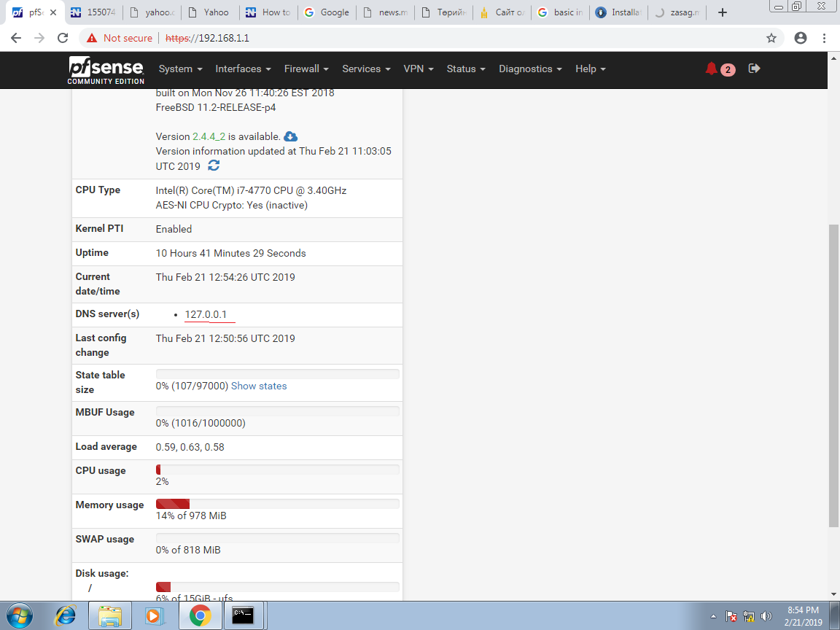The height and width of the screenshot is (630, 840).
Task: Click the Show states link
Action: coord(259,386)
